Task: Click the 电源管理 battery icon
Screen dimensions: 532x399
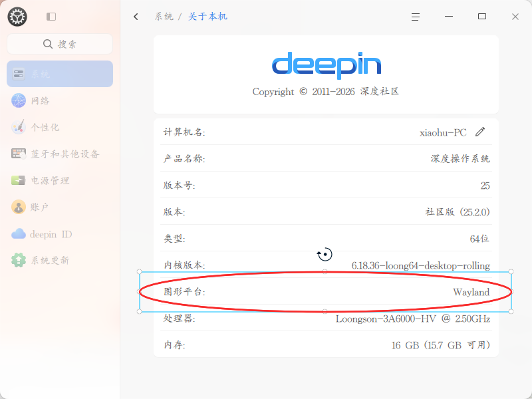Action: [x=19, y=180]
